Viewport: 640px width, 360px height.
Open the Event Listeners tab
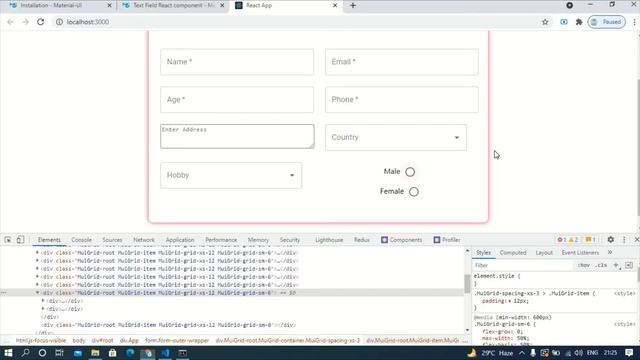580,253
